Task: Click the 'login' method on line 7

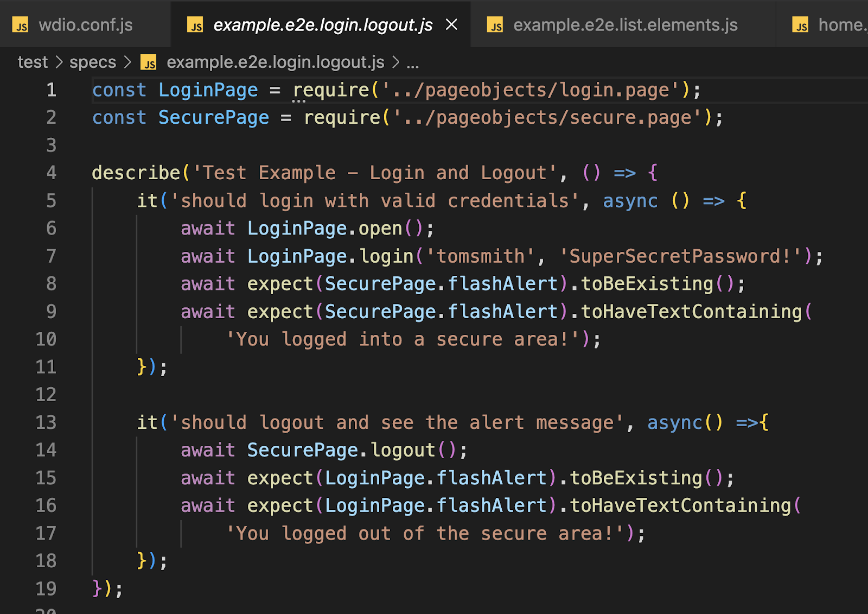Action: tap(387, 256)
